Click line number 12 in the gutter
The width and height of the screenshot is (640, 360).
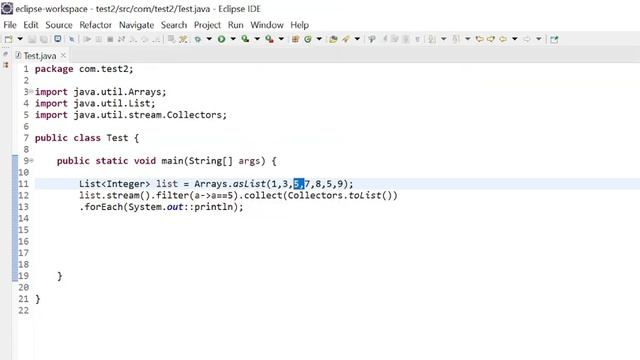click(x=24, y=195)
